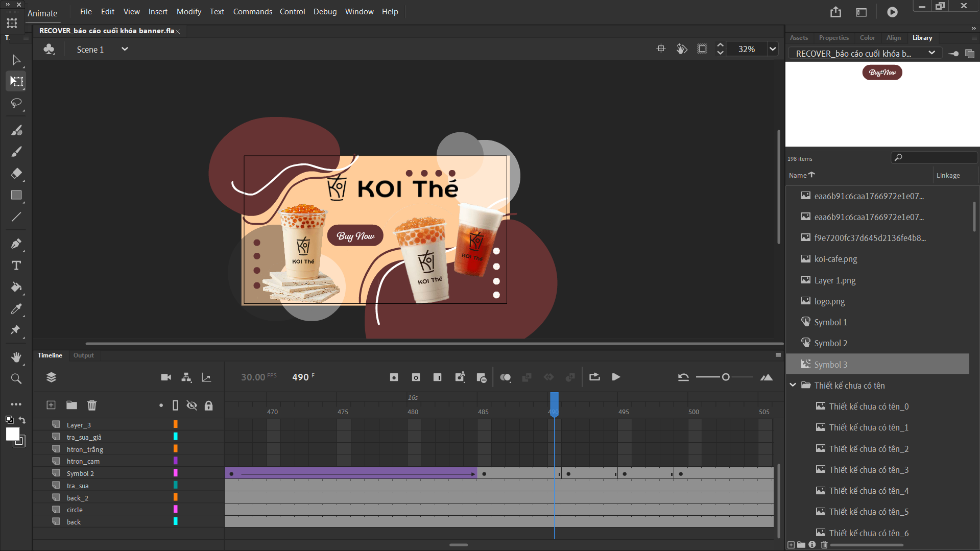This screenshot has width=980, height=551.
Task: Open the Commands menu
Action: coord(253,11)
